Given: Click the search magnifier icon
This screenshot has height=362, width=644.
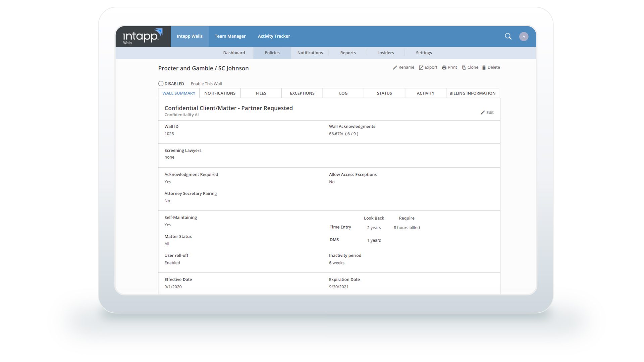Looking at the screenshot, I should click(508, 36).
